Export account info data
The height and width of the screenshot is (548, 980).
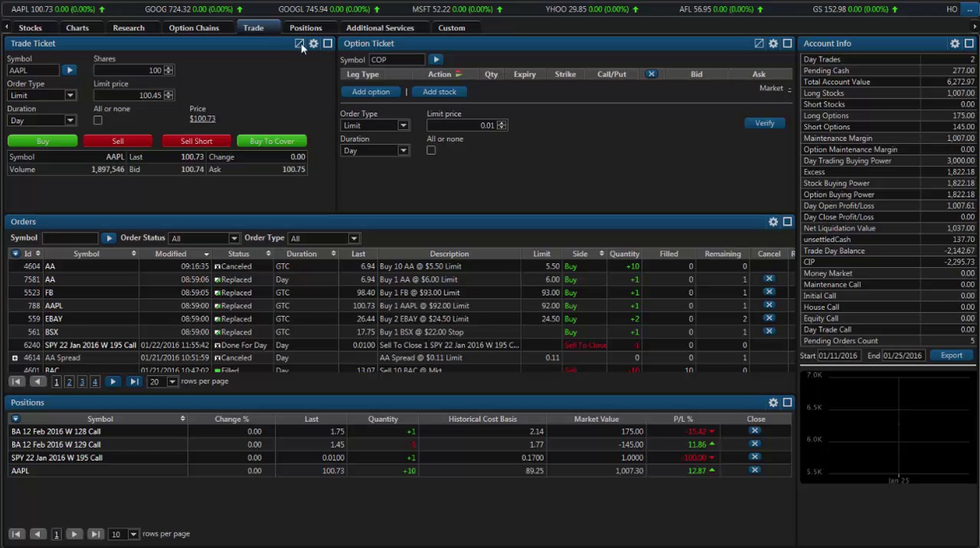click(952, 356)
